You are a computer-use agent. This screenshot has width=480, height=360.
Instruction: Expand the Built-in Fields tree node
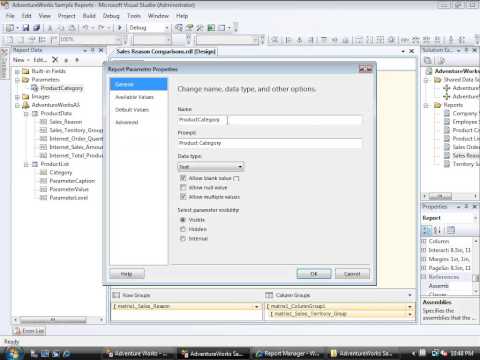coord(17,71)
